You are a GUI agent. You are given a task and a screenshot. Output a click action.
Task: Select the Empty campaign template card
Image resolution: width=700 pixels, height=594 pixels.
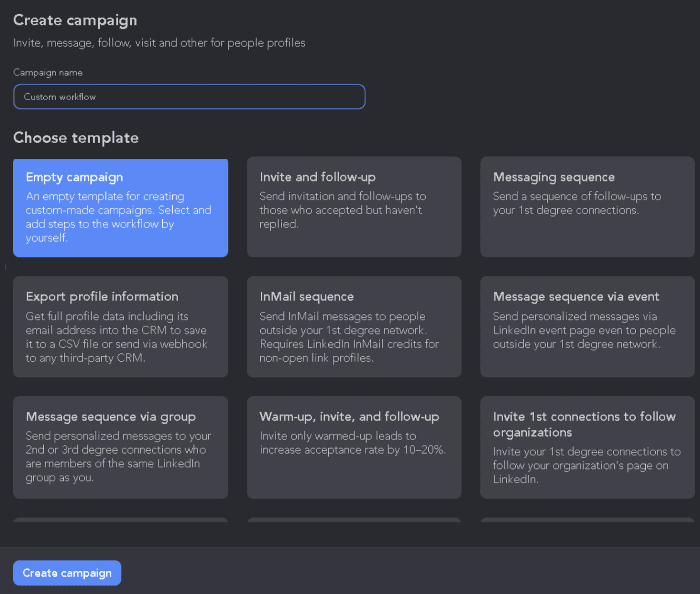120,208
